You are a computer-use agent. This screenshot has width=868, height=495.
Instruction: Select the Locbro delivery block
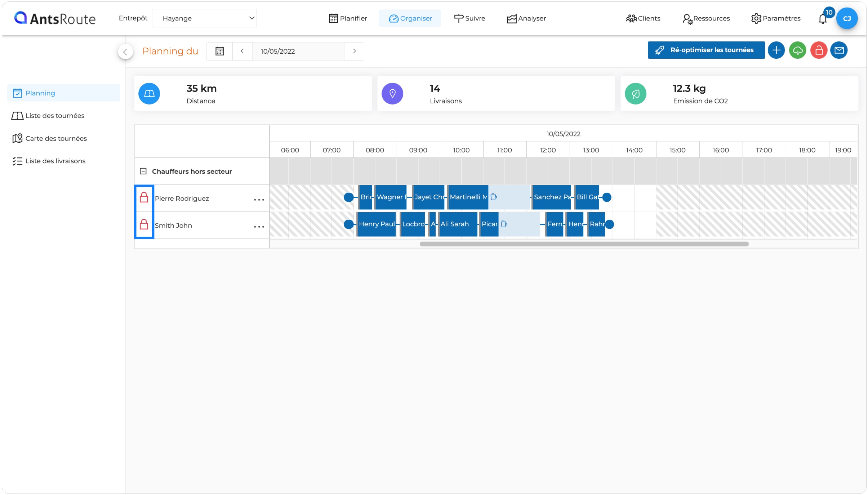click(x=413, y=224)
